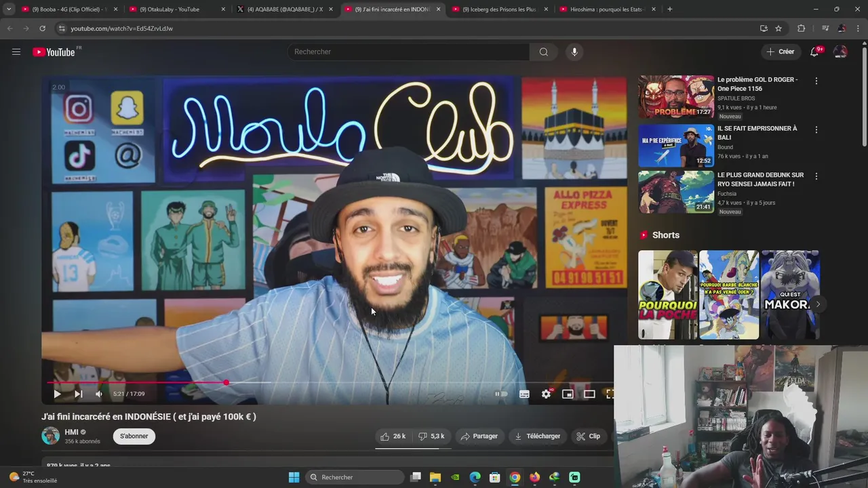Open a new browser tab
The image size is (868, 488).
pyautogui.click(x=669, y=9)
